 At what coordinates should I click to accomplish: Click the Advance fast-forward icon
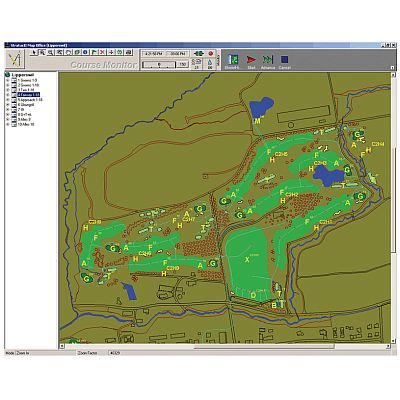click(x=268, y=59)
